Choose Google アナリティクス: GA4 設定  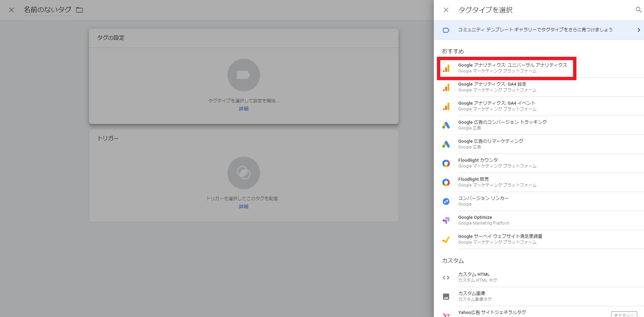pos(539,87)
